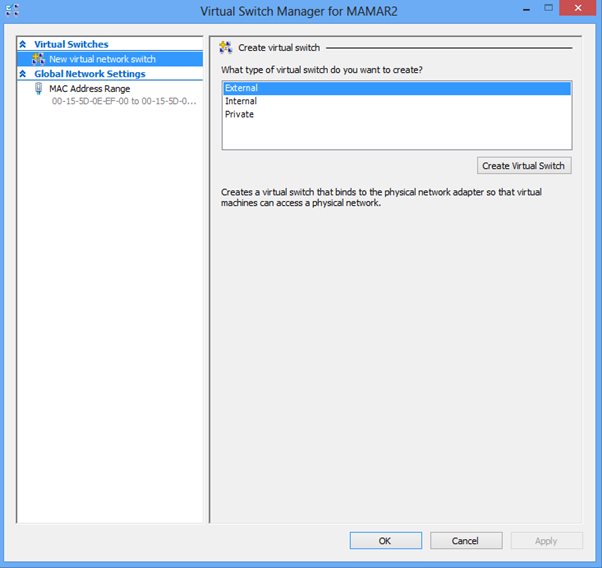Select New virtual network switch item
602x568 pixels.
pos(102,59)
